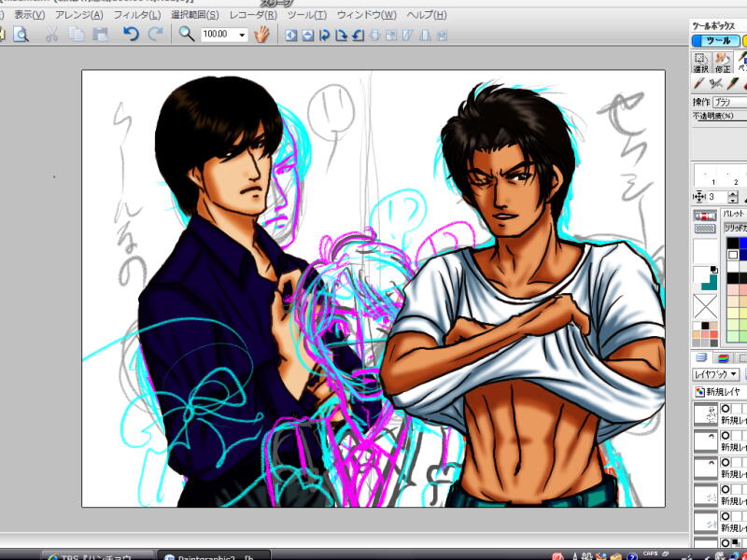This screenshot has width=747, height=560.
Task: Click the white foreground color box
Action: tap(700, 274)
